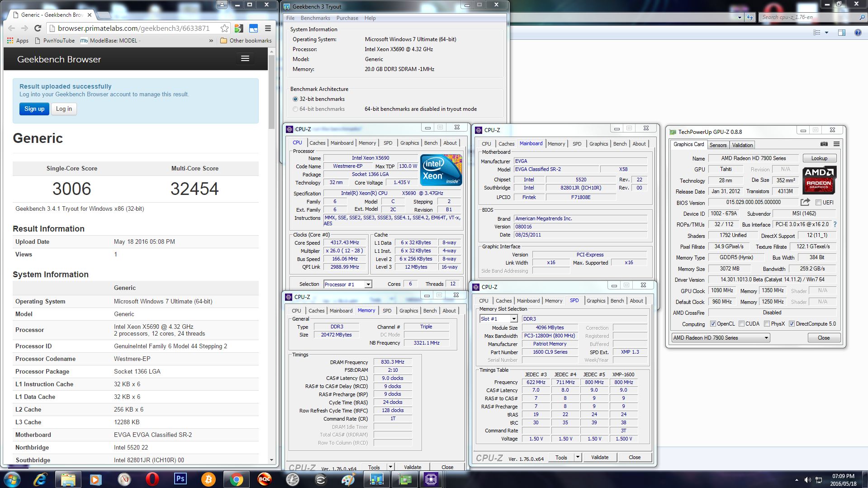Click Intel Xeon inside logo in CPU-Z
Viewport: 868px width, 488px height.
tap(441, 170)
